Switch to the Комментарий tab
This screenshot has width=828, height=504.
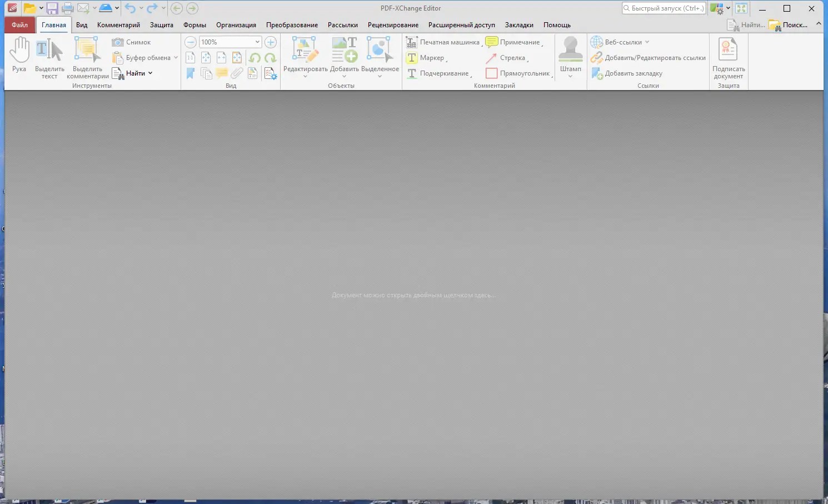(x=118, y=25)
